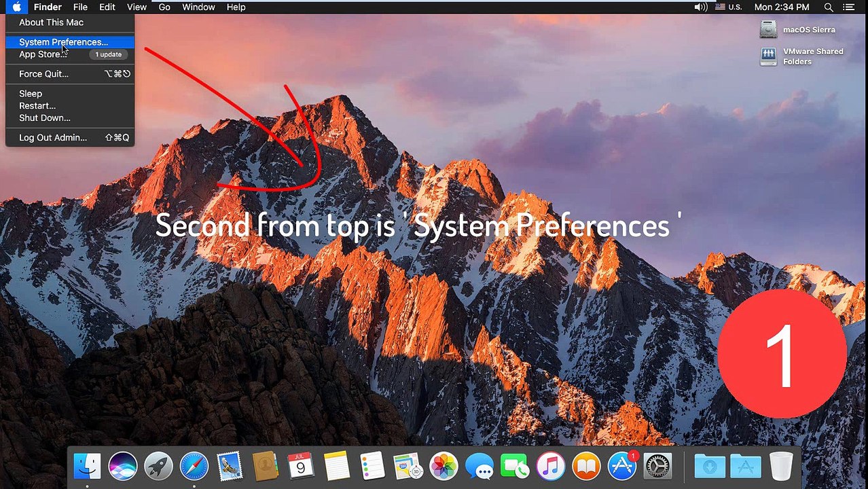Choose App Store... menu item
This screenshot has width=868, height=489.
(70, 54)
